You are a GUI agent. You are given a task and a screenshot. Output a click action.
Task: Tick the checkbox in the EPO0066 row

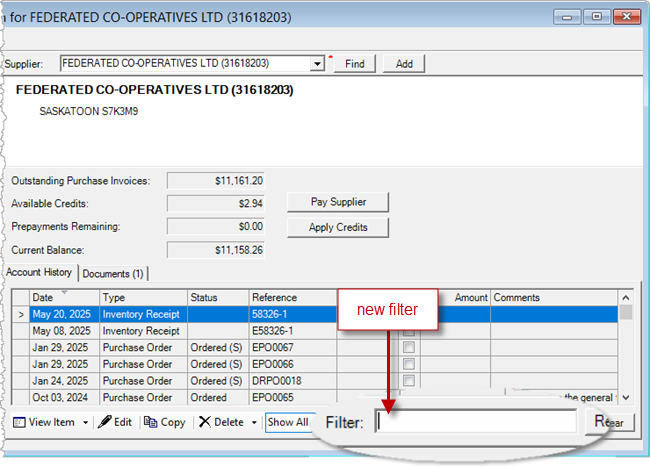[409, 364]
